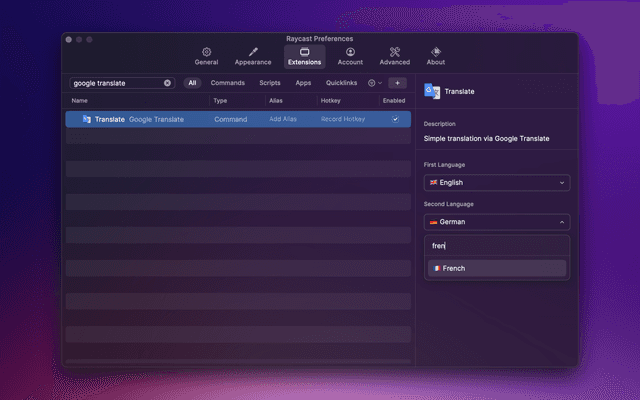Screen dimensions: 640x400
Task: Select the All filter pill
Action: click(192, 83)
